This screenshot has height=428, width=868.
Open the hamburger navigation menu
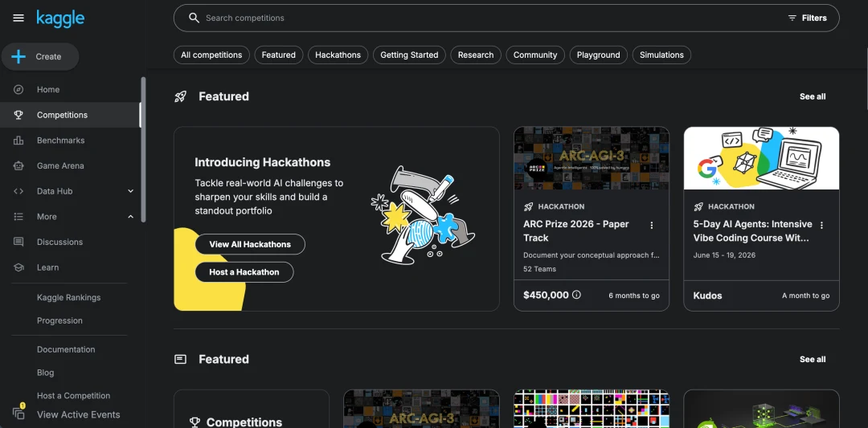(x=18, y=18)
